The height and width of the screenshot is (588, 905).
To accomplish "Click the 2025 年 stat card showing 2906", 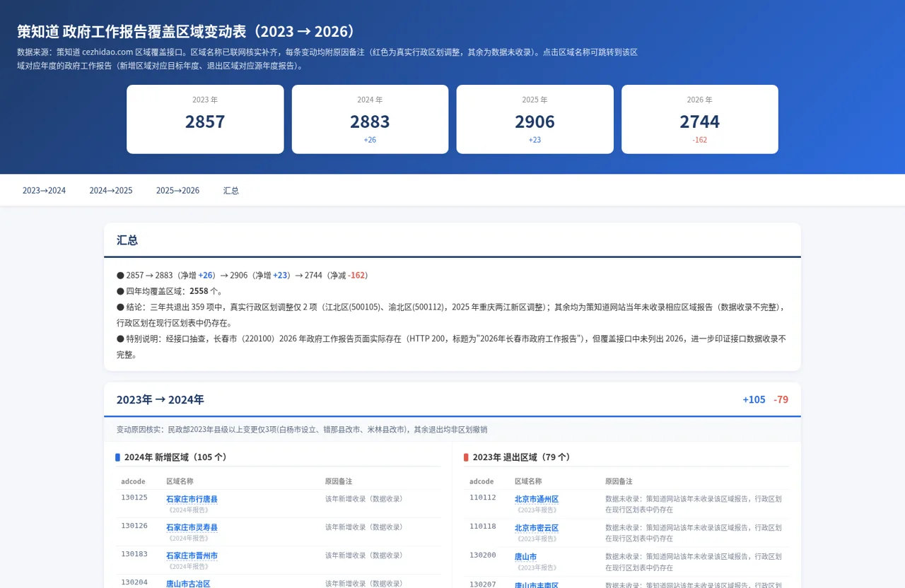I will click(x=535, y=119).
